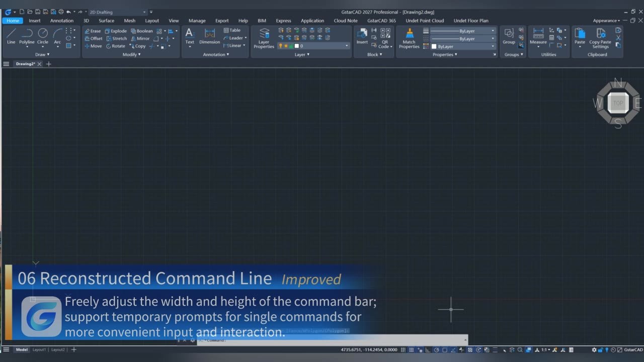Viewport: 644px width, 362px height.
Task: Activate the Mirror tool
Action: (x=140, y=38)
